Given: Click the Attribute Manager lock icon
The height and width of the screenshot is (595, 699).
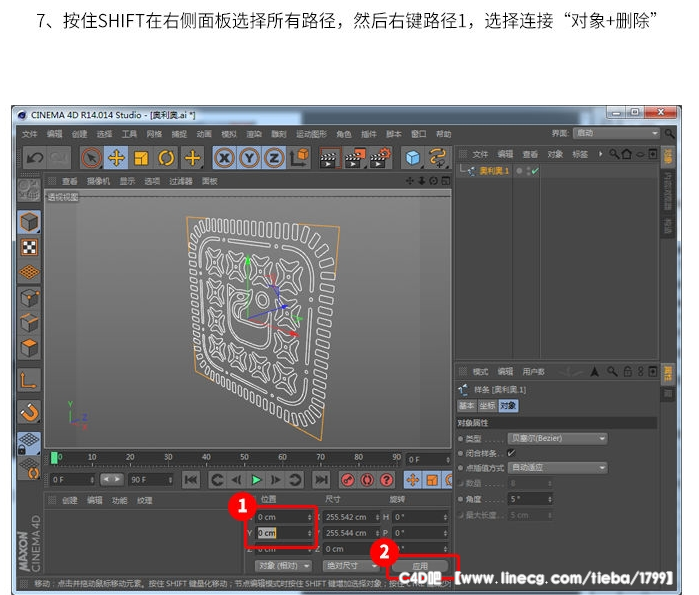Looking at the screenshot, I should tap(628, 371).
